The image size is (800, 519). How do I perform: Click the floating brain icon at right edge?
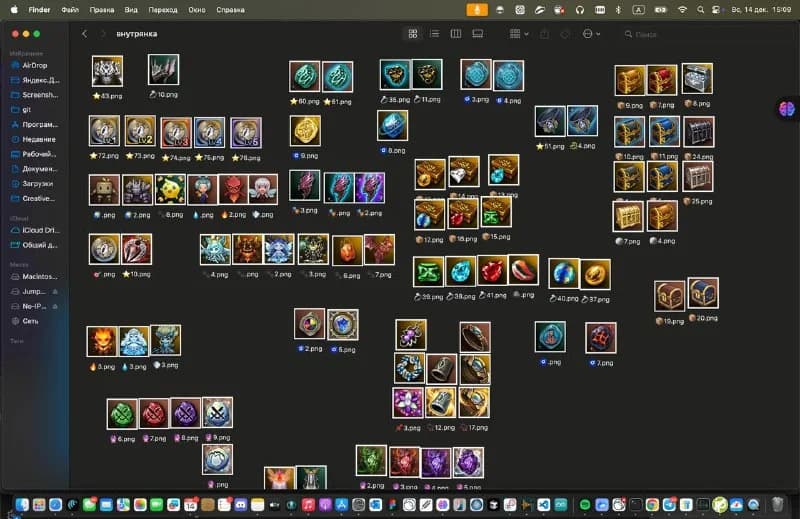point(787,108)
